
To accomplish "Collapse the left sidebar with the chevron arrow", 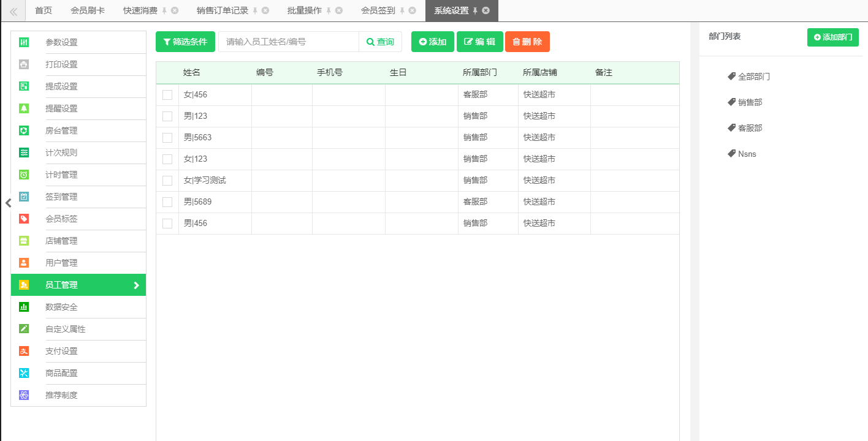I will 8,203.
